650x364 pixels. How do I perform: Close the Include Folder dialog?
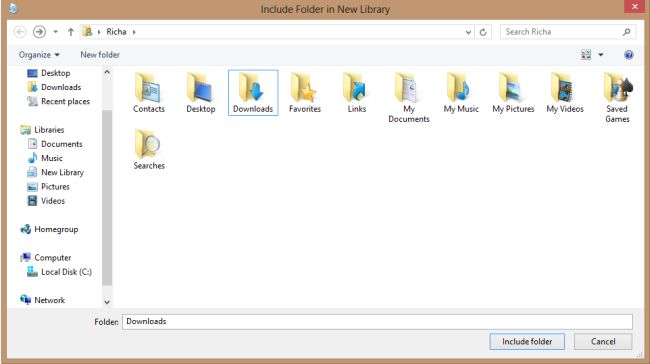coord(635,7)
